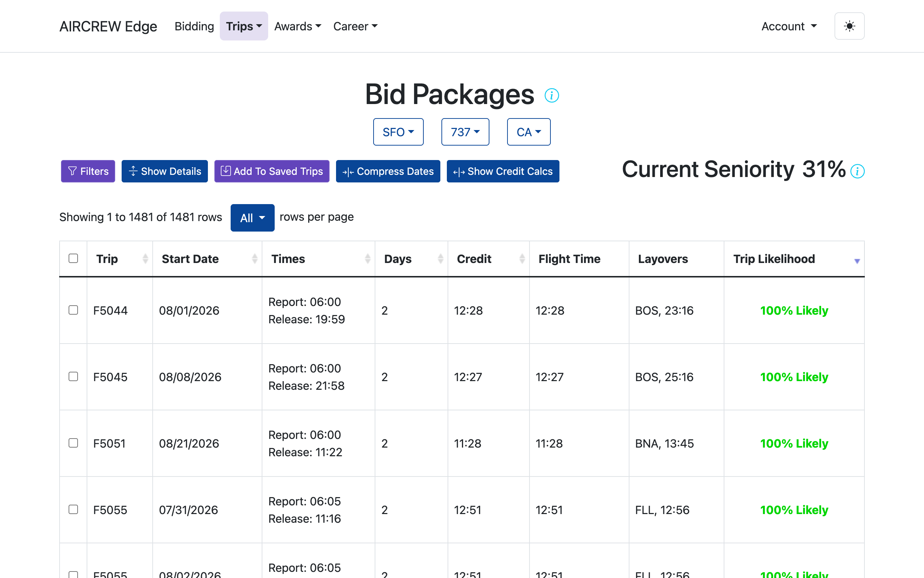Click start date 08/08/2026
The width and height of the screenshot is (924, 578).
190,377
